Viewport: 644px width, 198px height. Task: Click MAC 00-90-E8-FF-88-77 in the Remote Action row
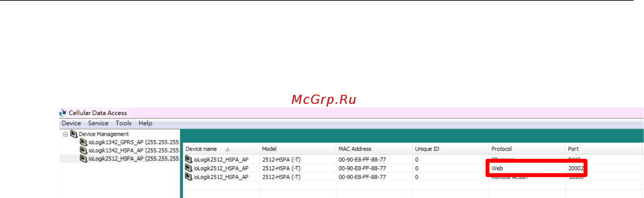[362, 177]
